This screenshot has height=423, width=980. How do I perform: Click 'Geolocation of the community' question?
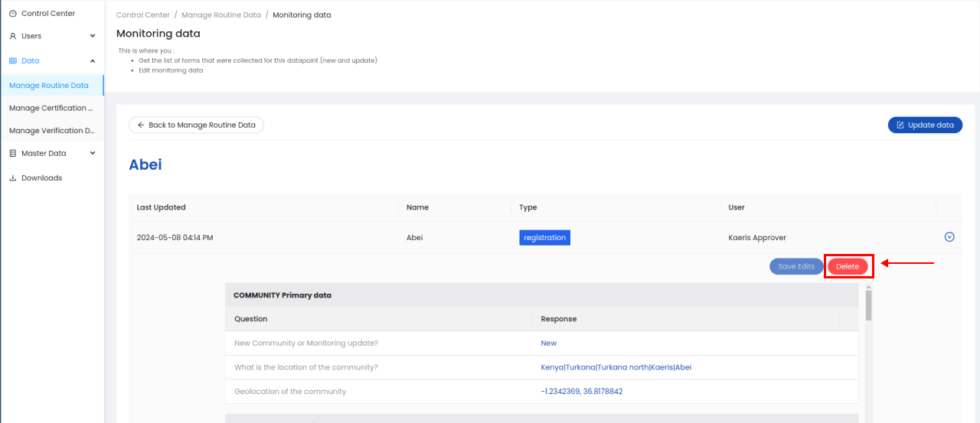point(290,392)
